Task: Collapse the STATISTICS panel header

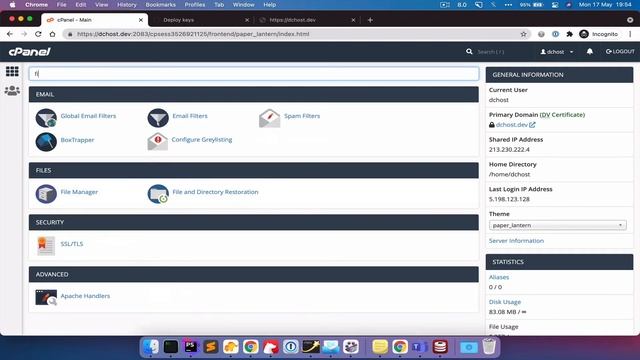Action: click(559, 262)
